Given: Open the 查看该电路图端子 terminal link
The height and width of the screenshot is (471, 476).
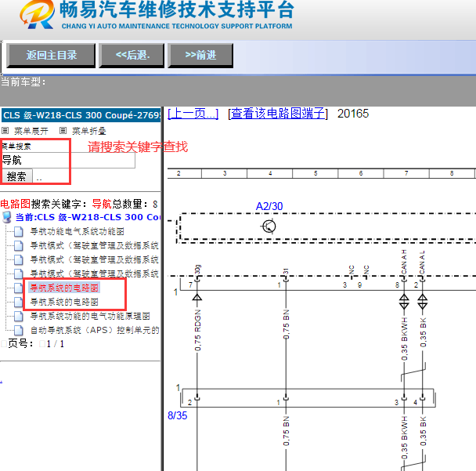Looking at the screenshot, I should pos(278,114).
